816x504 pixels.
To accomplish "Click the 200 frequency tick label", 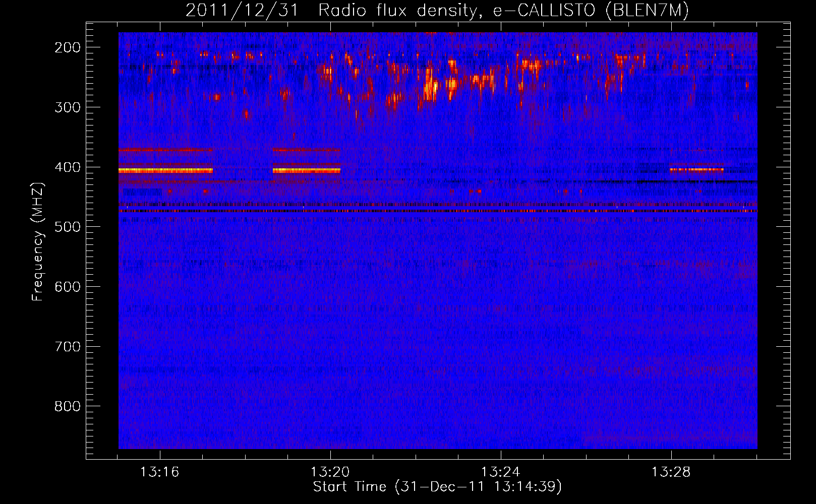I will [68, 47].
